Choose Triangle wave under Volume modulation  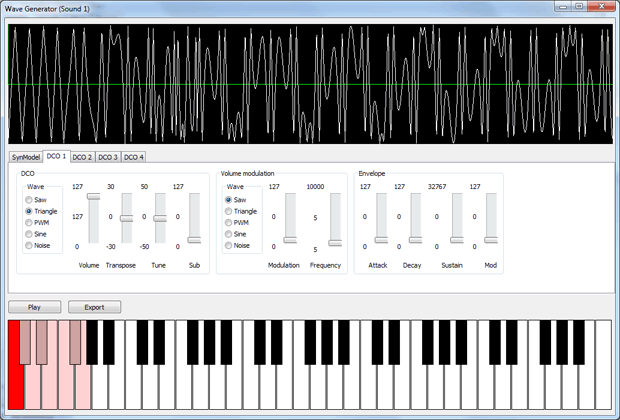point(229,211)
